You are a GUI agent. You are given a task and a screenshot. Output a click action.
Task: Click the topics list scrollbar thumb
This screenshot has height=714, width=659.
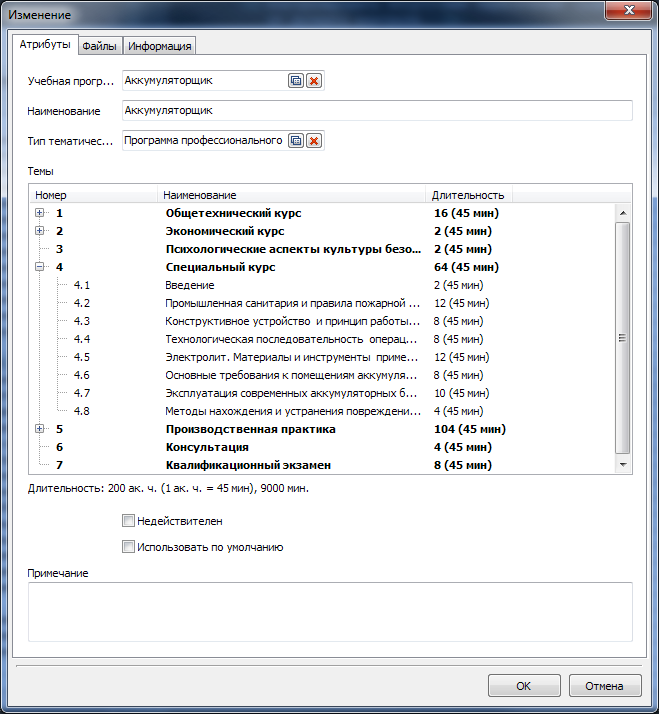[x=622, y=338]
